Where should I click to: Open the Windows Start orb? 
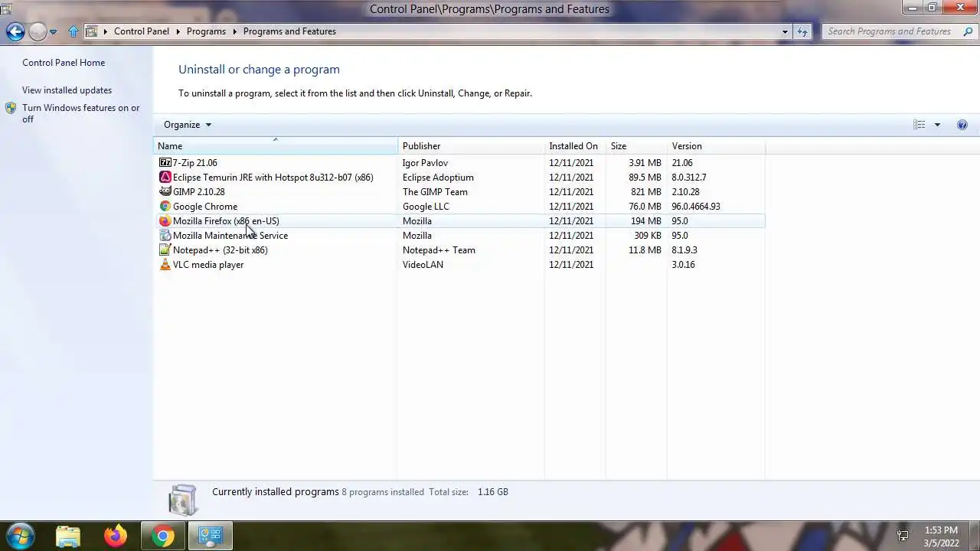coord(21,536)
